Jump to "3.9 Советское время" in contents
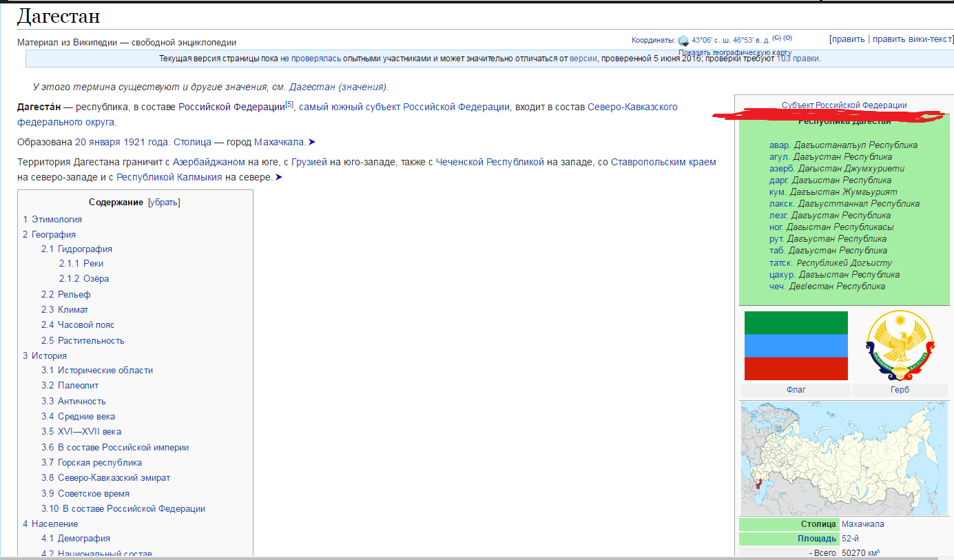 [x=85, y=494]
